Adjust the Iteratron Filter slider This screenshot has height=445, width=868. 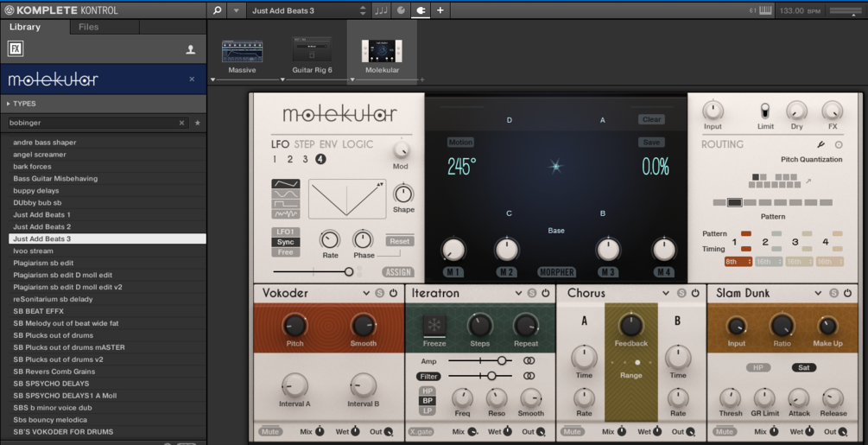point(480,376)
